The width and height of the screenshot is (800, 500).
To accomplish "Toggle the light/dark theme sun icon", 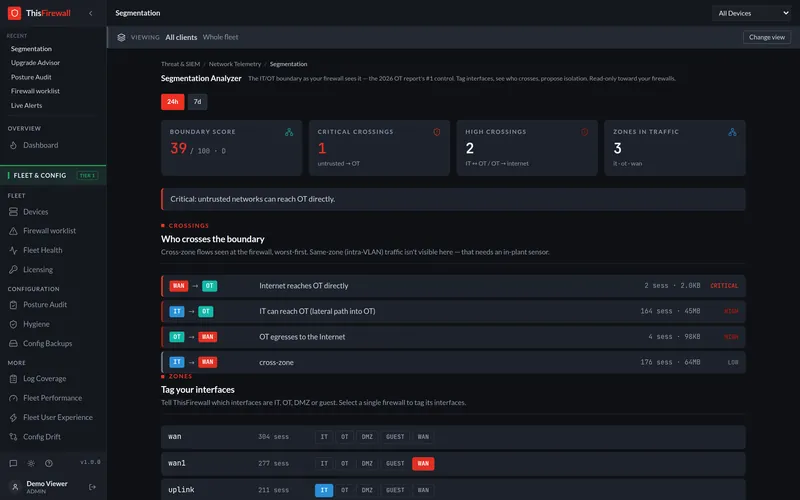I will (31, 464).
